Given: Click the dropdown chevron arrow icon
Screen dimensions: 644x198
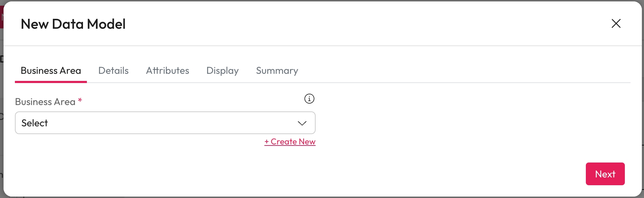Looking at the screenshot, I should (302, 123).
